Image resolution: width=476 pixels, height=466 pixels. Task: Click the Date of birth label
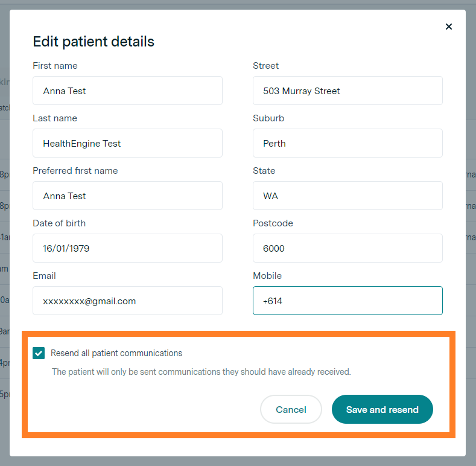(59, 223)
